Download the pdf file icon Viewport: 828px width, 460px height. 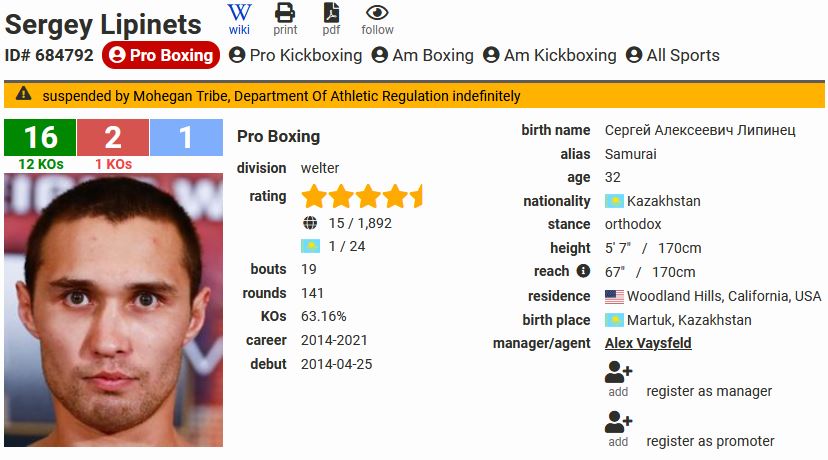(x=331, y=13)
